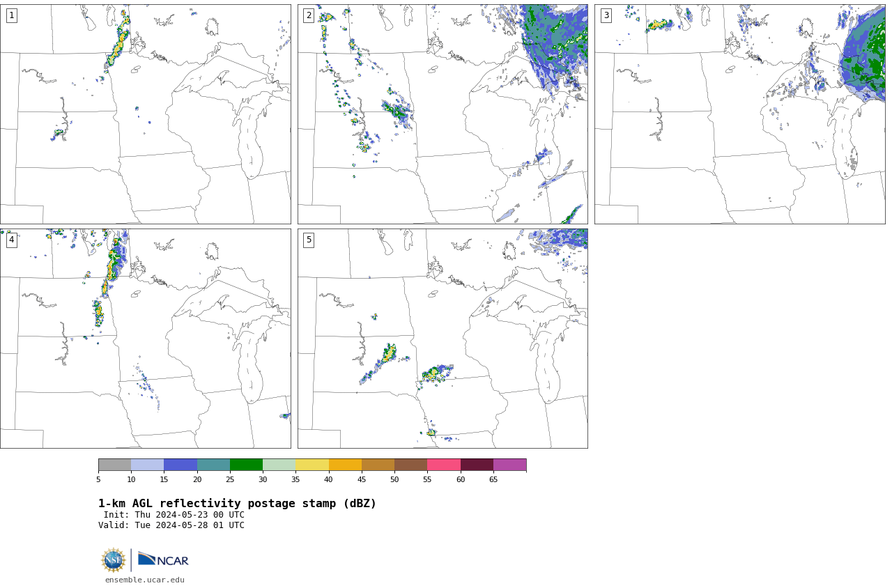Click the light lavender 10-15 dBZ swatch

click(x=147, y=465)
